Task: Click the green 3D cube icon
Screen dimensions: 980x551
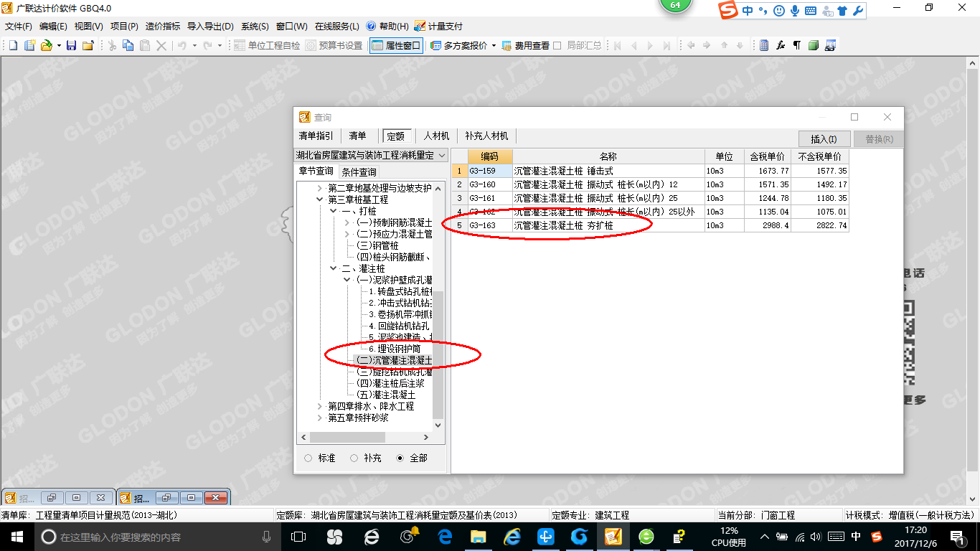Action: tap(814, 45)
